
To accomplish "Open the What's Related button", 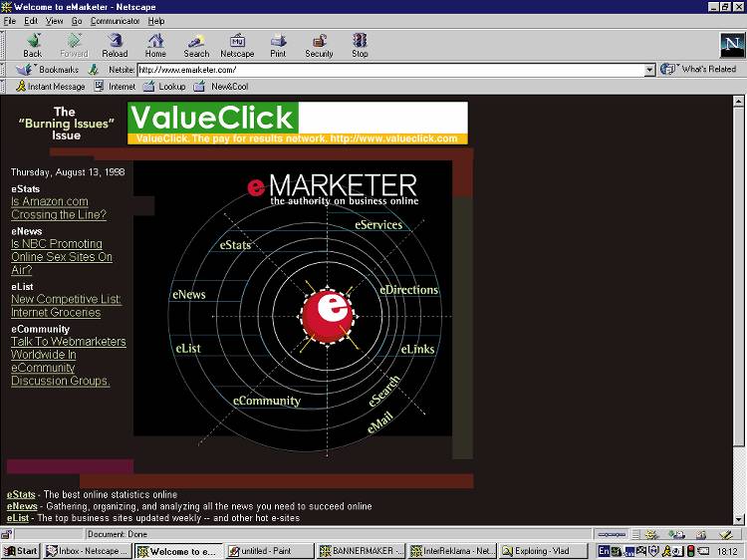I will click(x=698, y=69).
